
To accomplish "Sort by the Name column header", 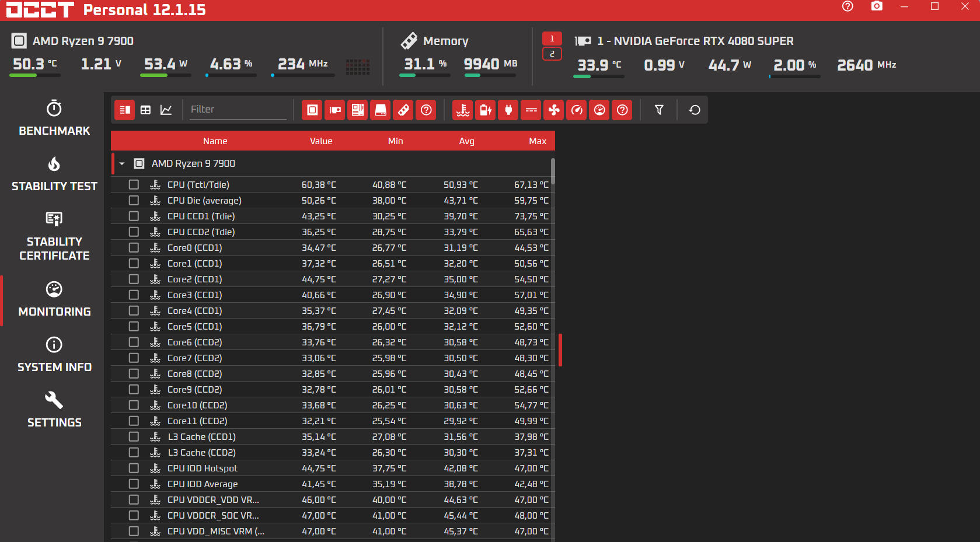I will 215,141.
